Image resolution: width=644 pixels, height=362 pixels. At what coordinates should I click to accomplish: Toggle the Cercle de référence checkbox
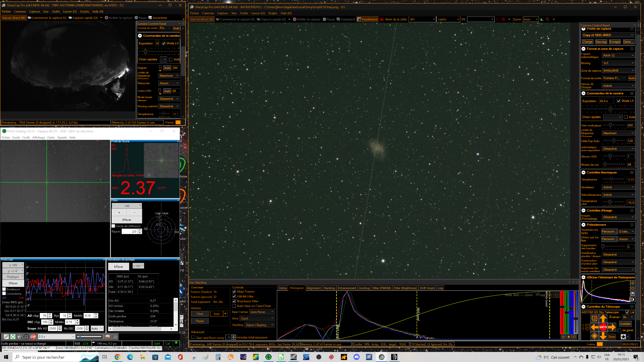tap(113, 226)
